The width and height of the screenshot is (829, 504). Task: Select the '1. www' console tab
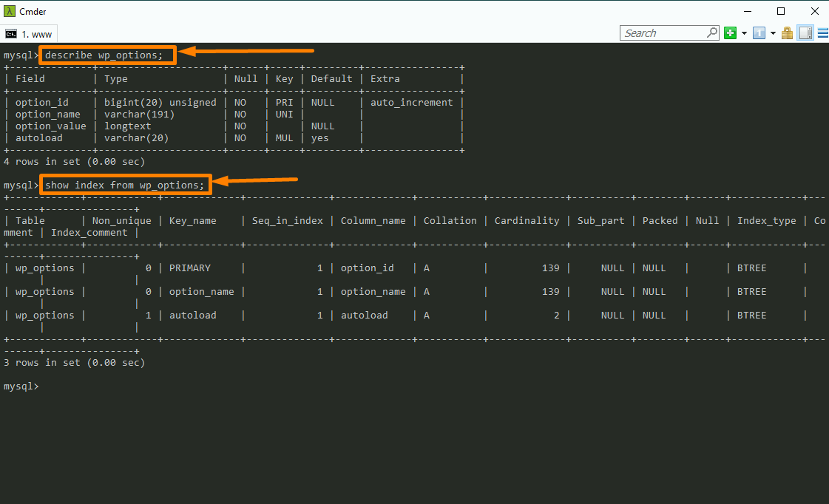[x=29, y=34]
